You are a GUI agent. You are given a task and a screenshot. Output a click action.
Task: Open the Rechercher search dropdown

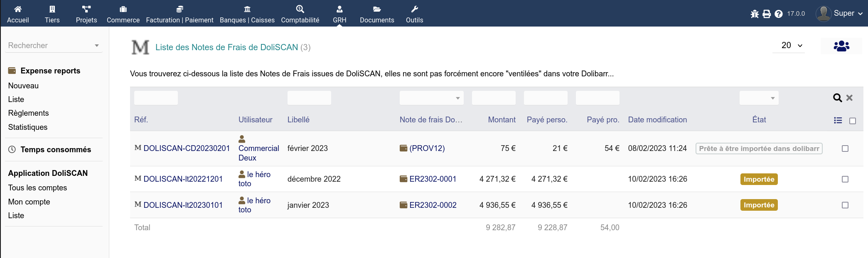(54, 45)
